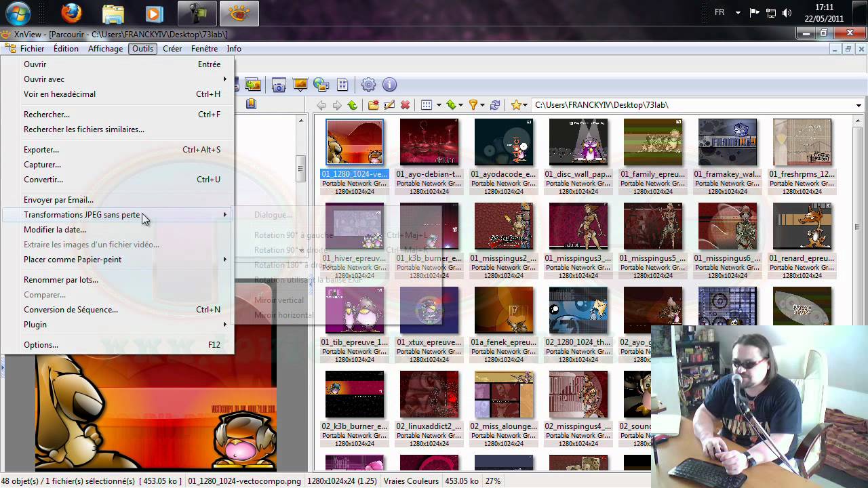868x488 pixels.
Task: Close the Outils menu via its header
Action: pyautogui.click(x=143, y=49)
